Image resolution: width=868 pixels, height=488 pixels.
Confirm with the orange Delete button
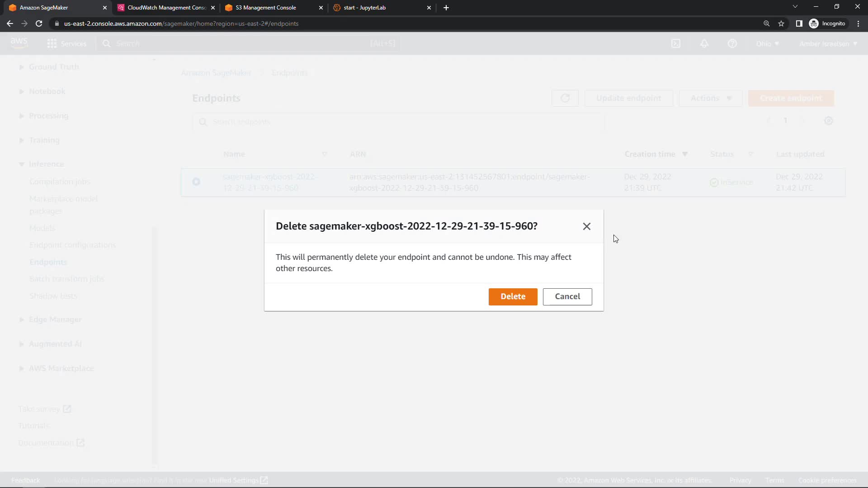click(513, 296)
